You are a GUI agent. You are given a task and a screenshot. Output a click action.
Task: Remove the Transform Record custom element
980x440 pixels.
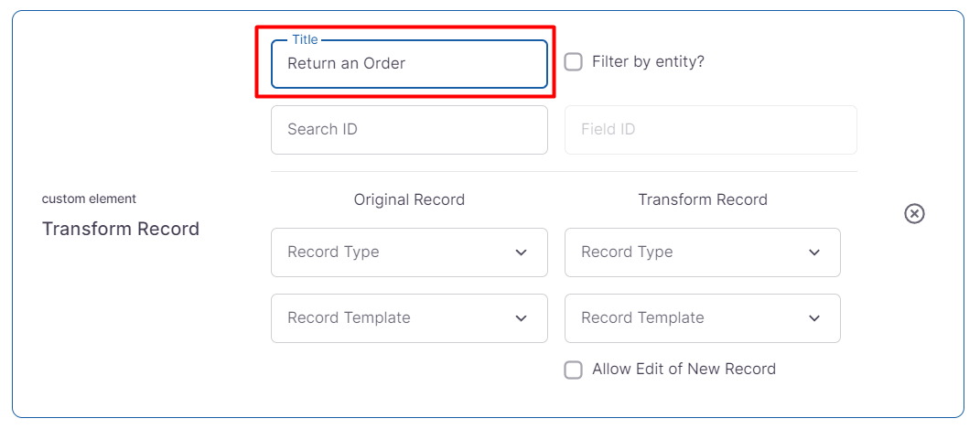[914, 213]
